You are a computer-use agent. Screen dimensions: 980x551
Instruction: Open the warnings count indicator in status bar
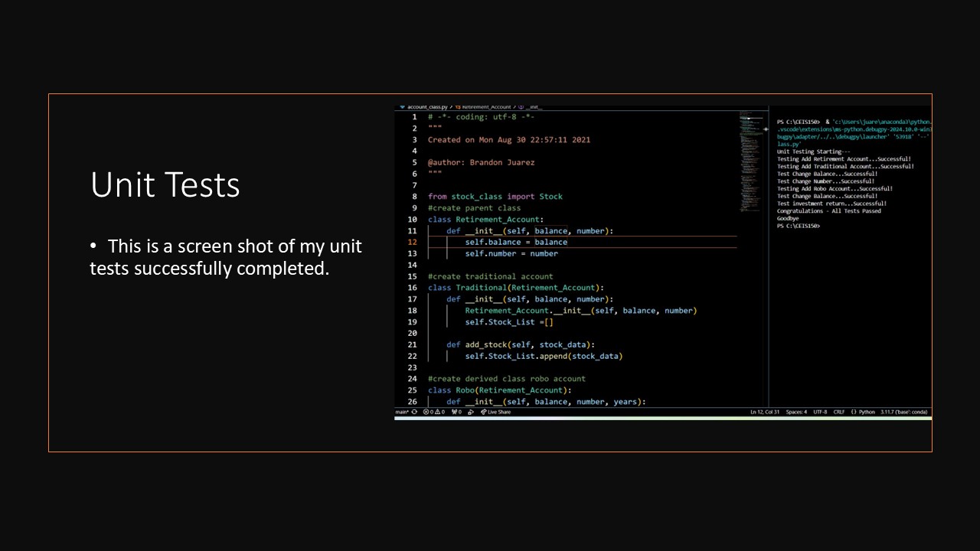tap(439, 412)
